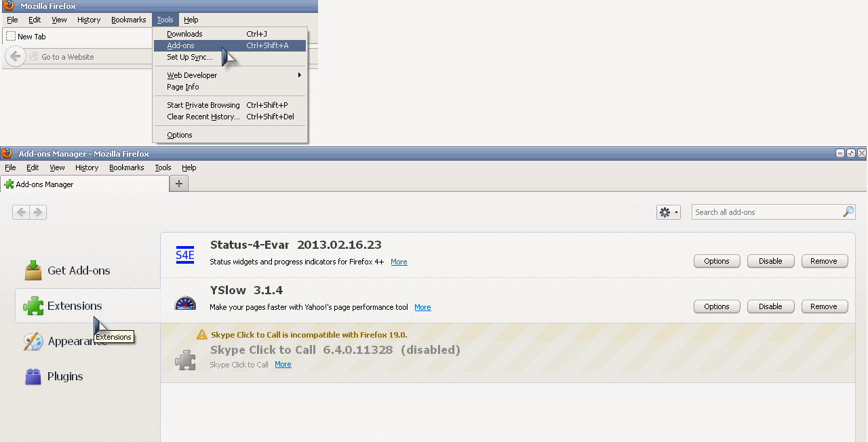
Task: Open a new tab with the plus button
Action: pyautogui.click(x=179, y=184)
